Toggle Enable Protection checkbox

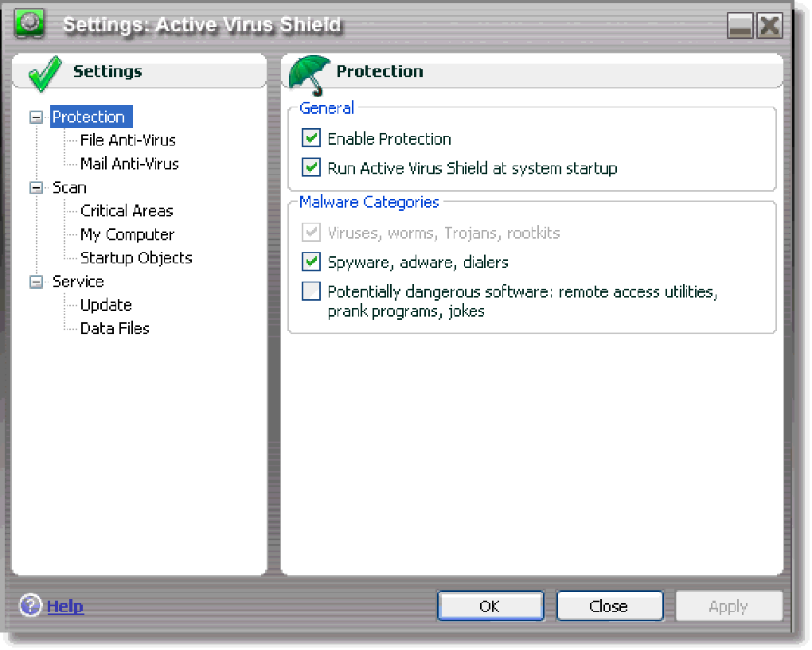coord(310,138)
